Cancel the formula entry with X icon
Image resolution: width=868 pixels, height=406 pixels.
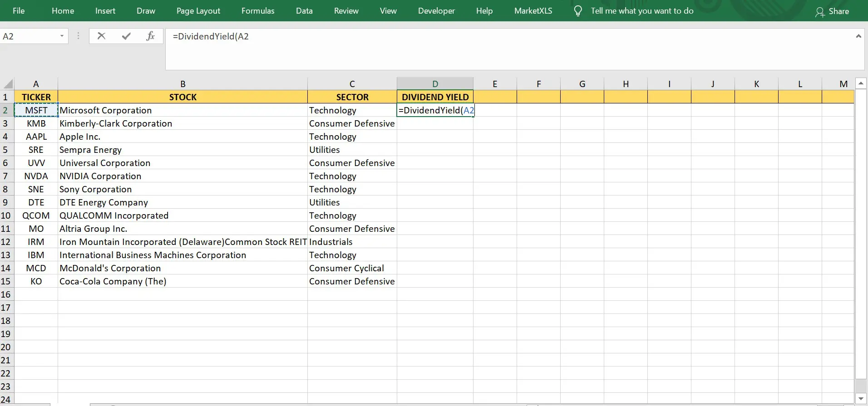(x=101, y=36)
